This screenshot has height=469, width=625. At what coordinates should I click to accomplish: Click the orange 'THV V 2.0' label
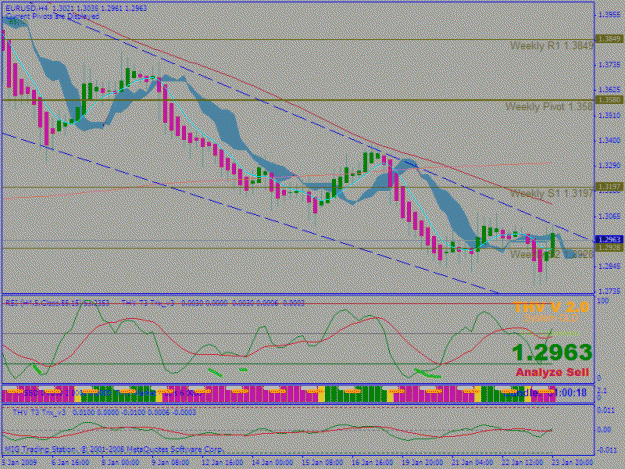coord(551,307)
